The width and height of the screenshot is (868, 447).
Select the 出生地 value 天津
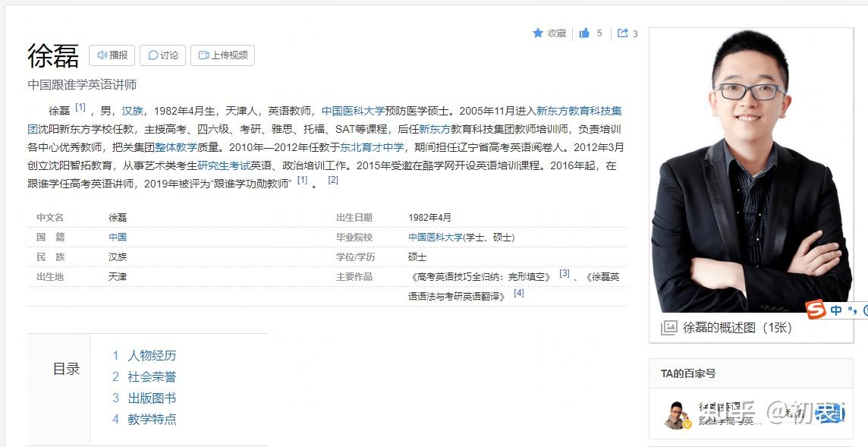coord(118,276)
